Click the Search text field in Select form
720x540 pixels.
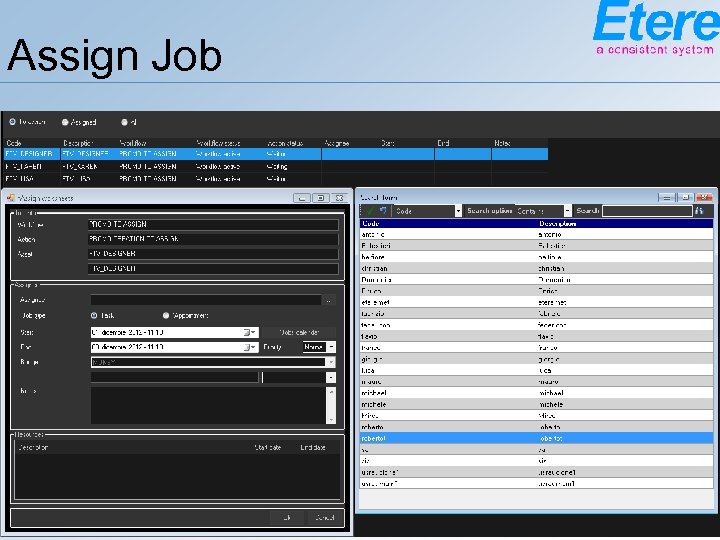pyautogui.click(x=647, y=211)
